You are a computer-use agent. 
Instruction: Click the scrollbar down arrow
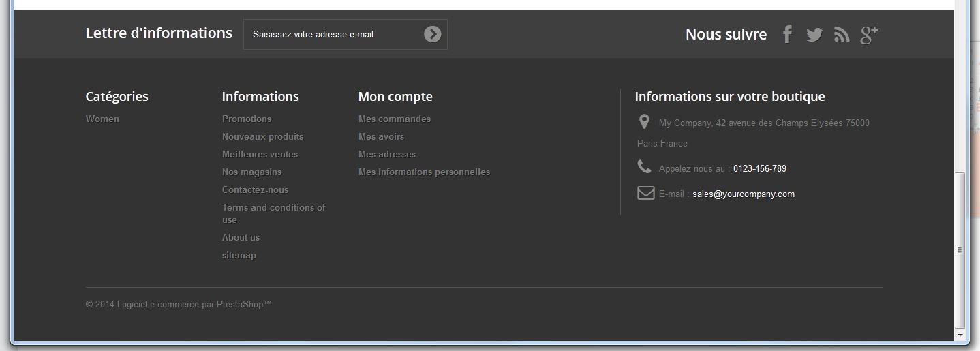pos(960,335)
